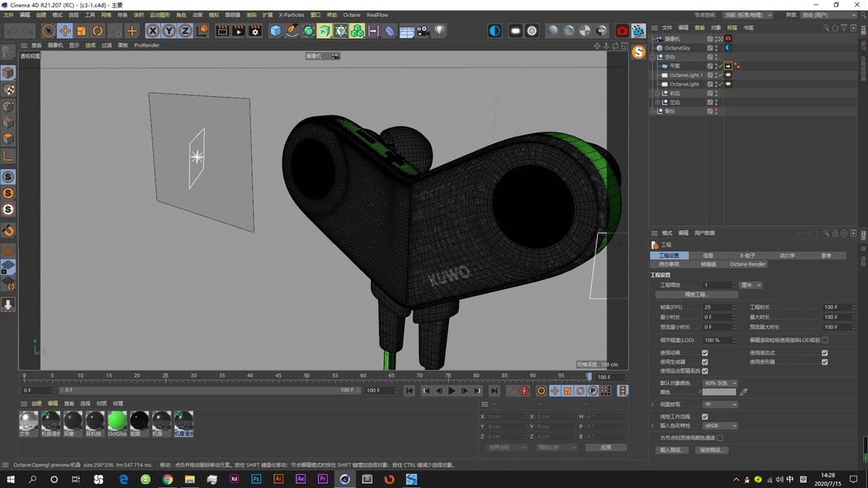Open the 60% 灰色 default color dropdown
The image size is (868, 488).
pos(720,383)
